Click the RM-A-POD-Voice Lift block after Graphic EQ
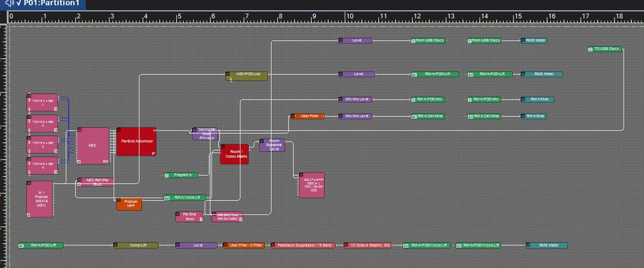 pos(426,245)
